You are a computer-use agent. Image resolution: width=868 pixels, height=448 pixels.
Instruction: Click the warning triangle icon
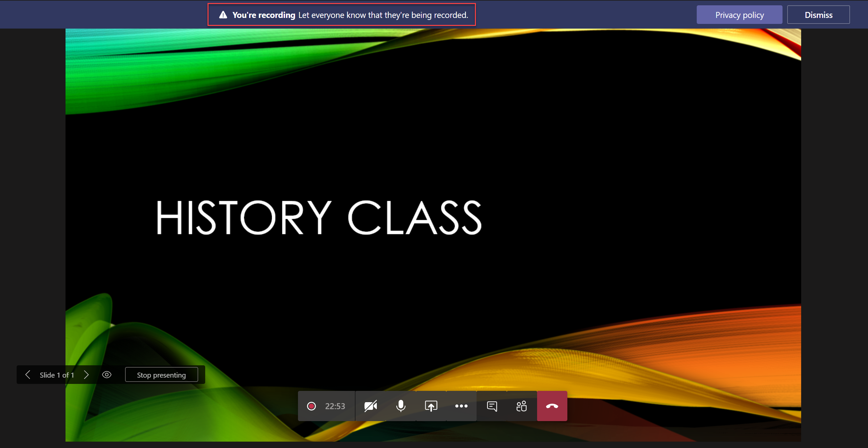[223, 15]
